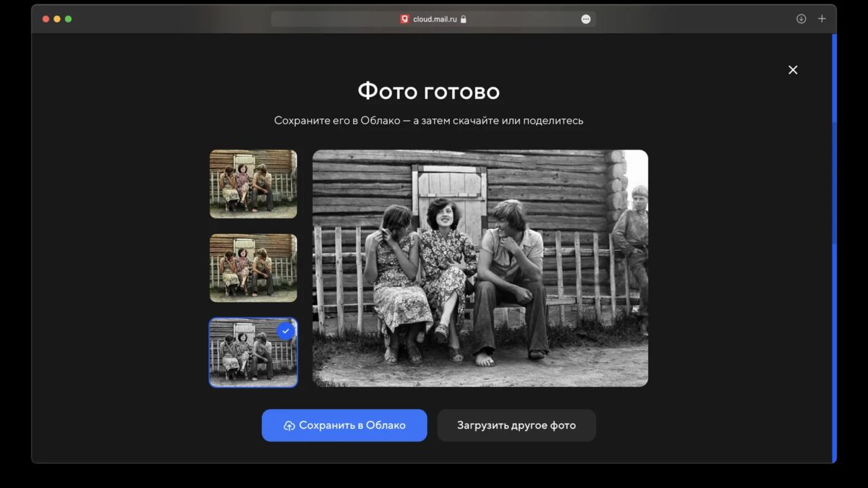Close the photo ready dialog with X
Image resolution: width=868 pixels, height=488 pixels.
[793, 70]
